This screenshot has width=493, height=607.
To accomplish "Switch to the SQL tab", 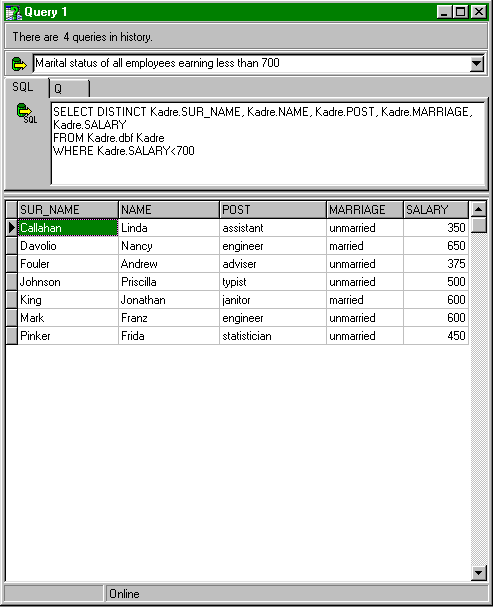I will tap(23, 87).
